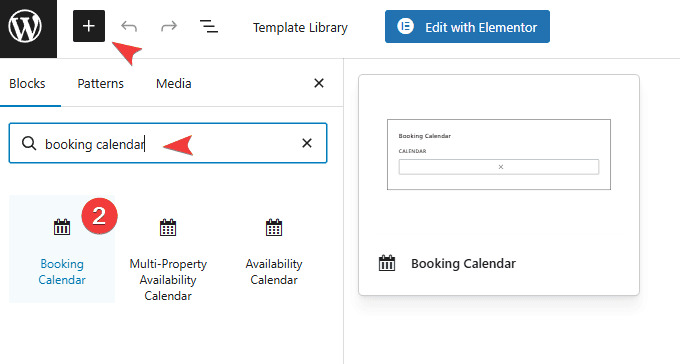The height and width of the screenshot is (364, 680).
Task: Click the Multi-Property Availability Calendar label
Action: click(168, 280)
